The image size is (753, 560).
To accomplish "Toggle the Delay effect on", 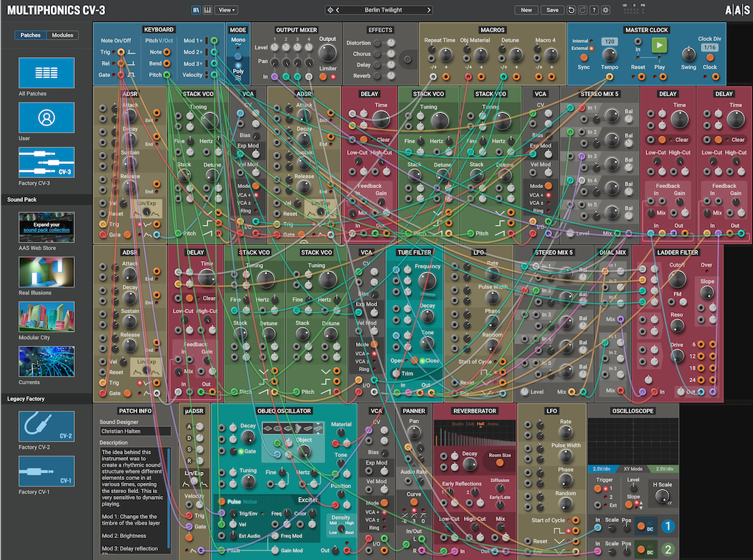I will 377,65.
